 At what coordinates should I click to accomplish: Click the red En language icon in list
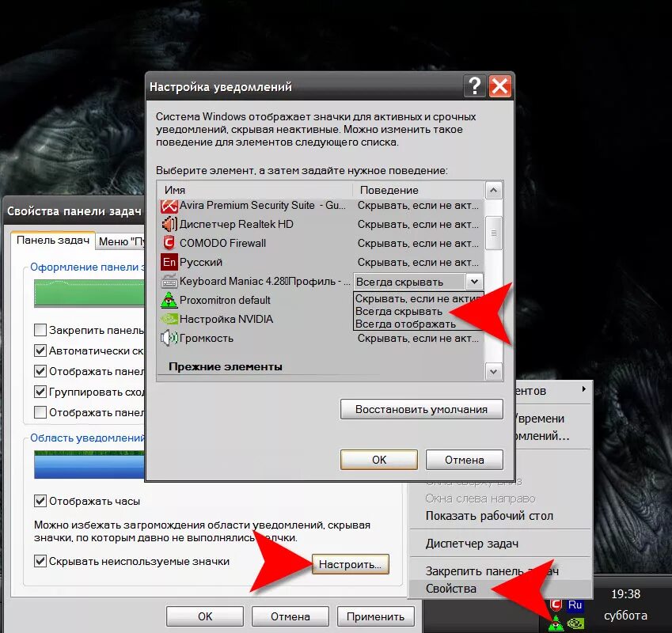pos(169,262)
